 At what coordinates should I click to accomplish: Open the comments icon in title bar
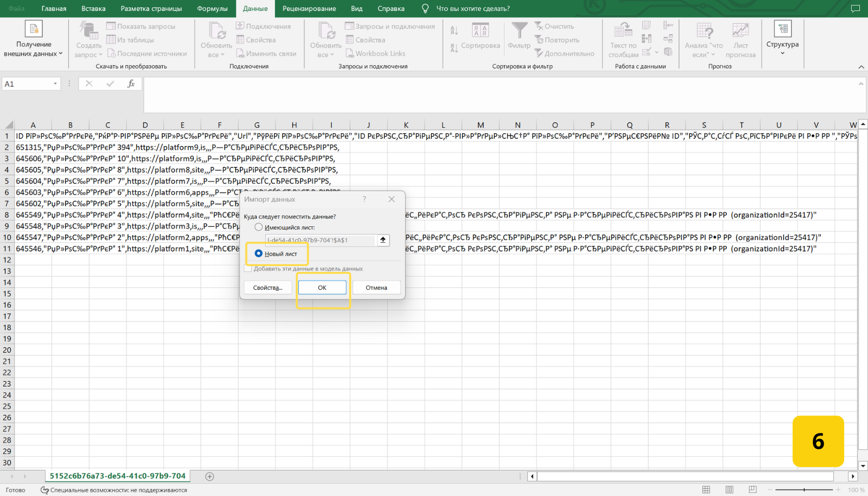(856, 8)
